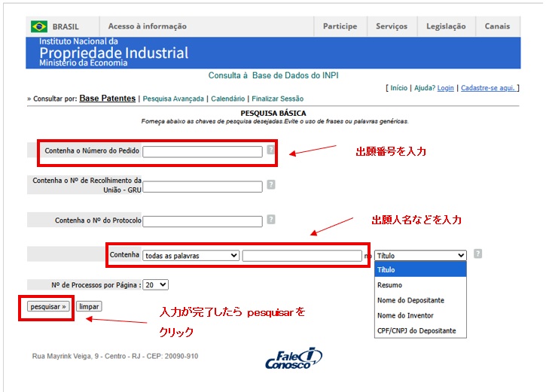The image size is (546, 392).
Task: Click the pesquisar button
Action: click(48, 306)
